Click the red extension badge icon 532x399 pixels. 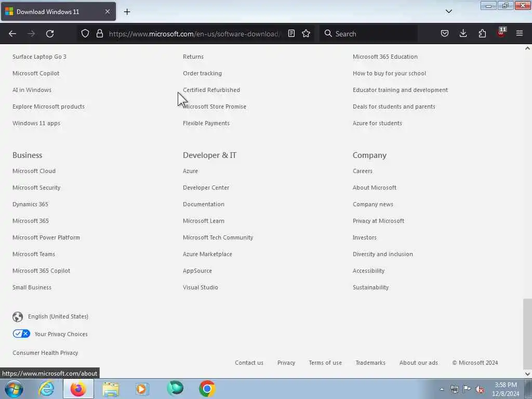pyautogui.click(x=501, y=33)
